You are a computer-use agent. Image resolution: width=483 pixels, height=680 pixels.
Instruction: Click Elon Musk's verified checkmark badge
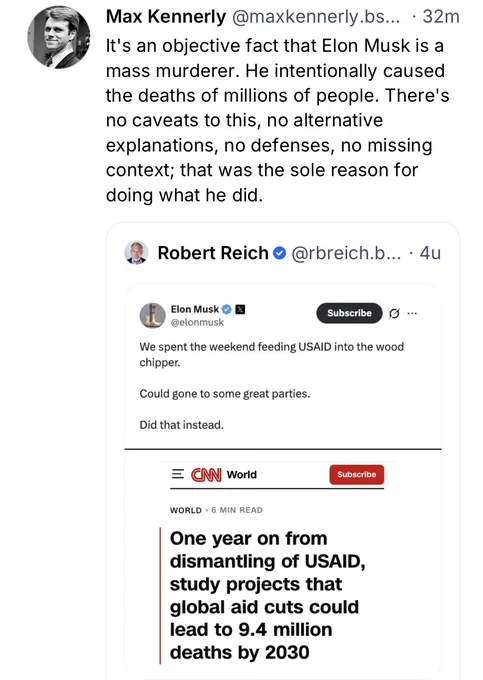(x=227, y=309)
